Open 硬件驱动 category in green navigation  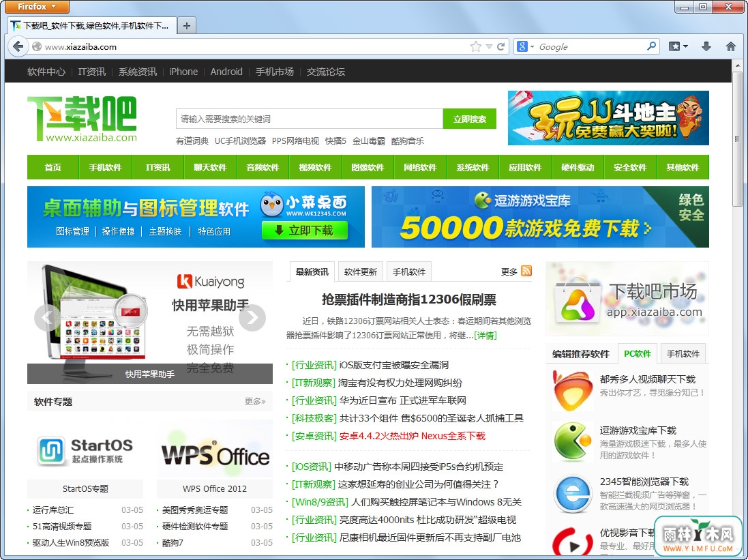[578, 167]
